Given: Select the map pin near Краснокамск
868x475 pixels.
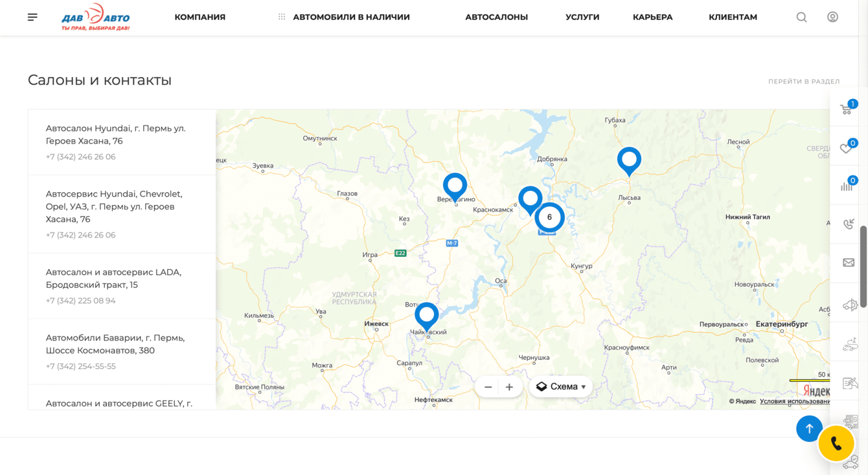Looking at the screenshot, I should pos(530,201).
